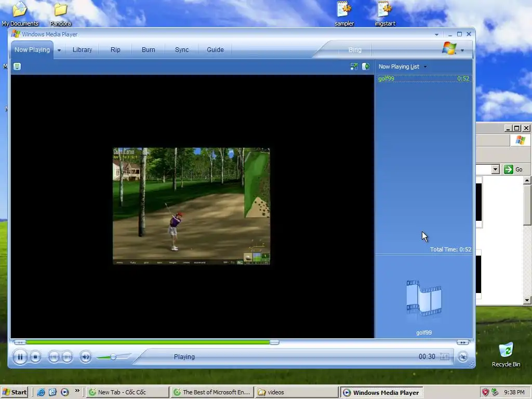The image size is (532, 399).
Task: Select the sampler desktop file
Action: click(344, 14)
